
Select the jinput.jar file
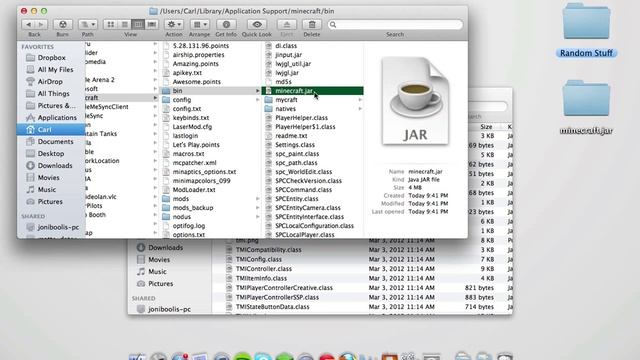click(x=288, y=55)
